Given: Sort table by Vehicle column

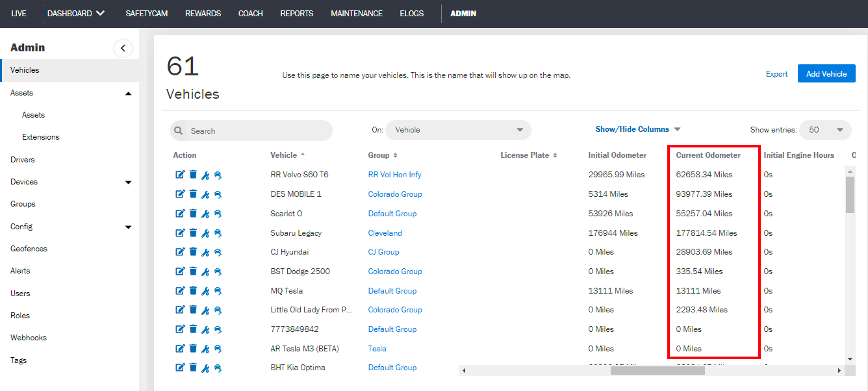Looking at the screenshot, I should tap(288, 155).
